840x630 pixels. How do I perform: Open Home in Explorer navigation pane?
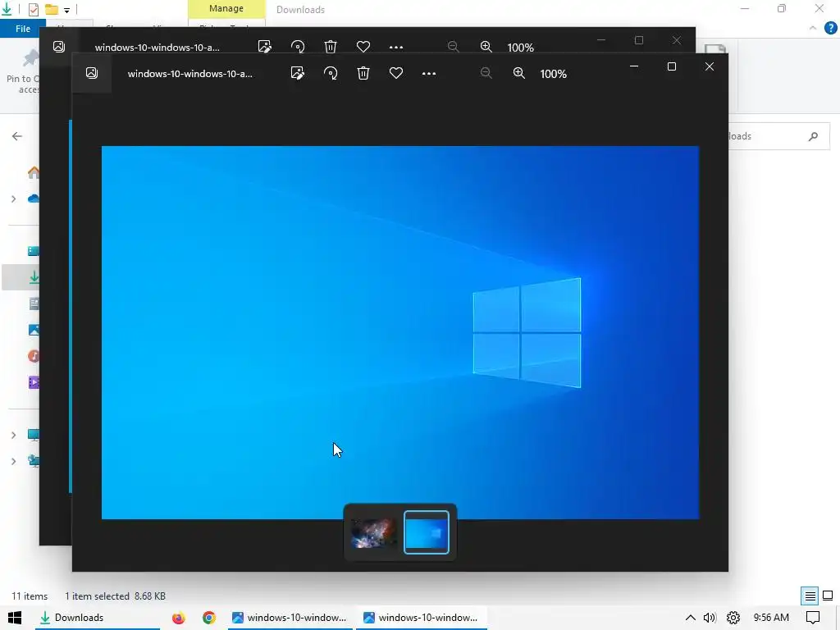tap(33, 172)
